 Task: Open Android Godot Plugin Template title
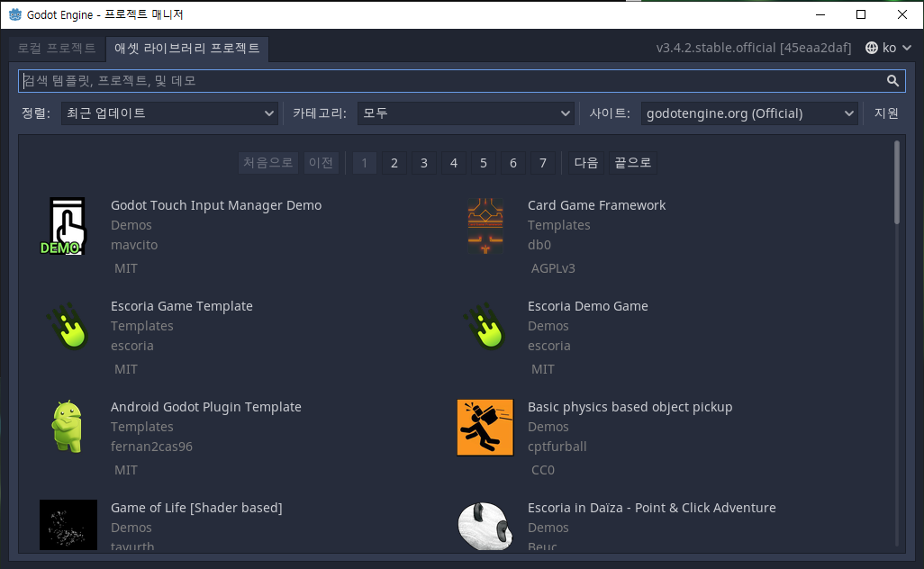[x=205, y=407]
